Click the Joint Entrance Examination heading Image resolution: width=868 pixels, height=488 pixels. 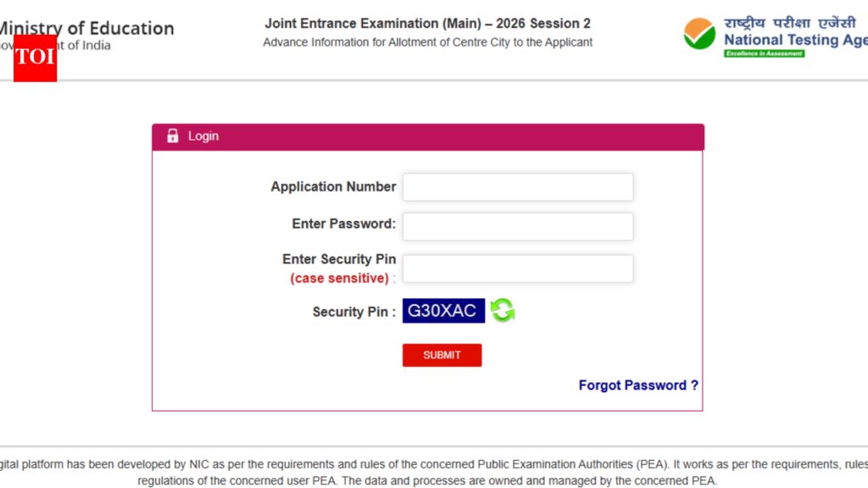pos(428,23)
